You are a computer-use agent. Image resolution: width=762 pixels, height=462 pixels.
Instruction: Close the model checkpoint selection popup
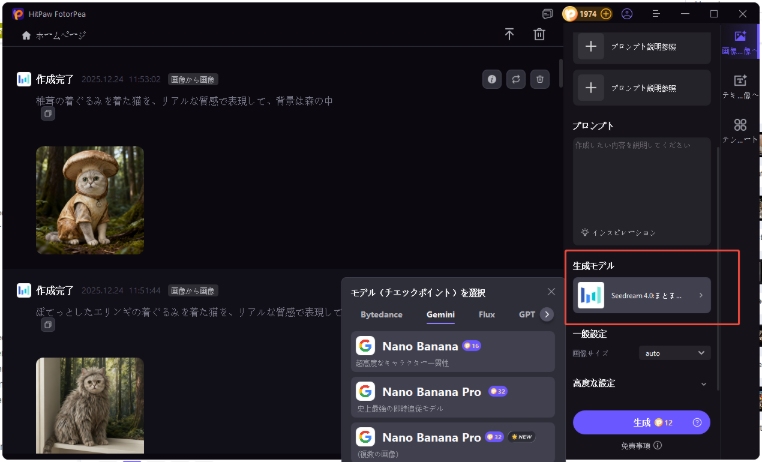(551, 291)
